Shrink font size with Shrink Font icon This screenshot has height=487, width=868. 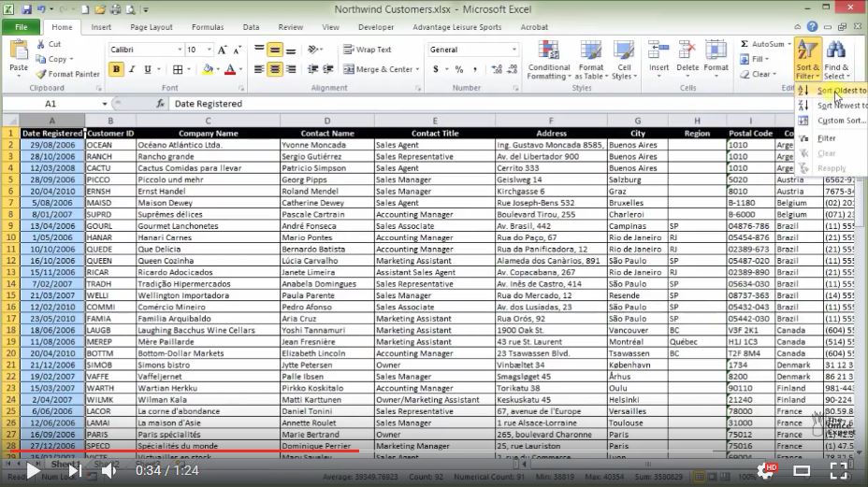point(237,50)
